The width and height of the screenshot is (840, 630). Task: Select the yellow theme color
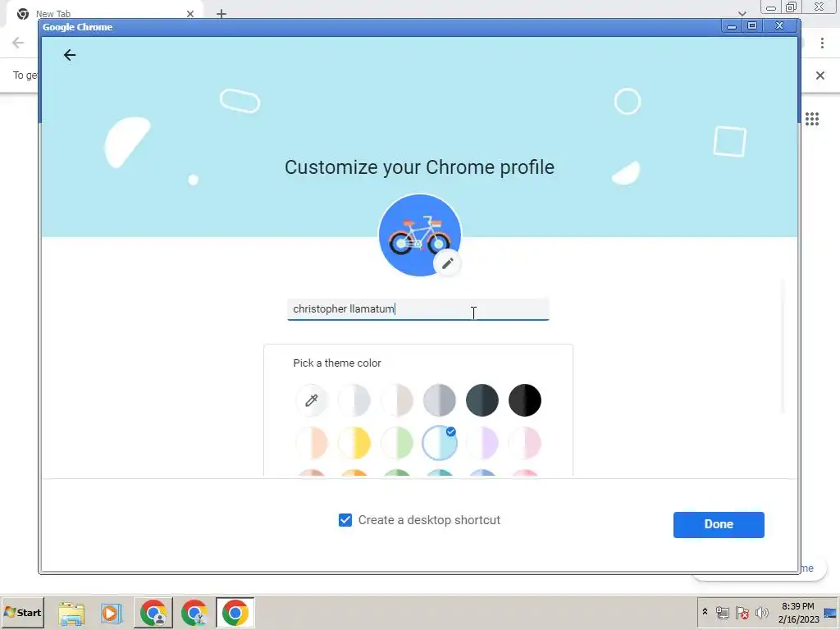tap(354, 443)
